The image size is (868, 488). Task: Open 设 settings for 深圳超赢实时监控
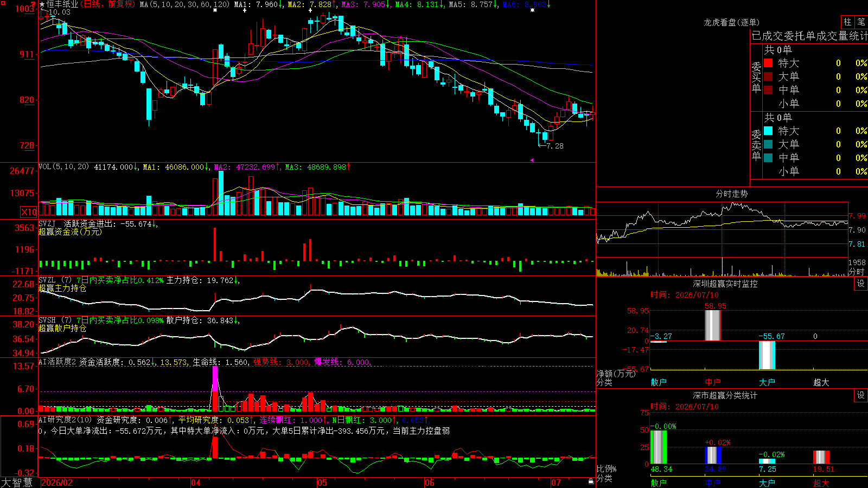(861, 284)
